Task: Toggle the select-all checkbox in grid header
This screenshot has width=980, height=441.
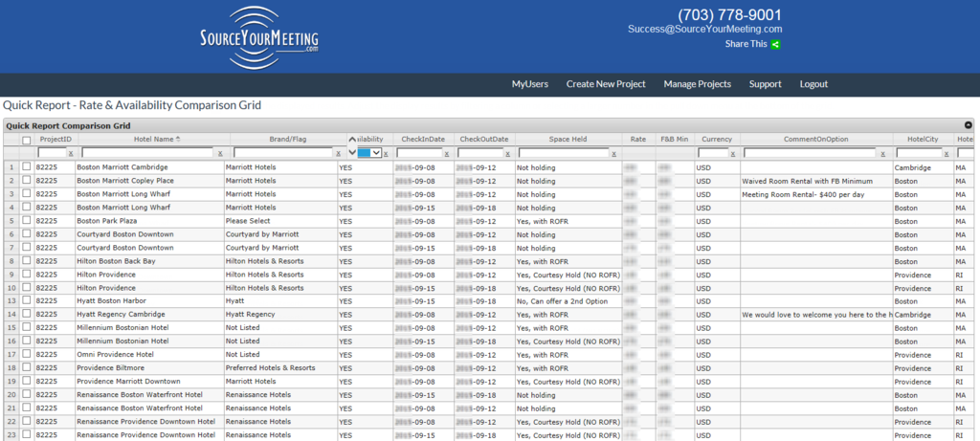Action: [27, 140]
